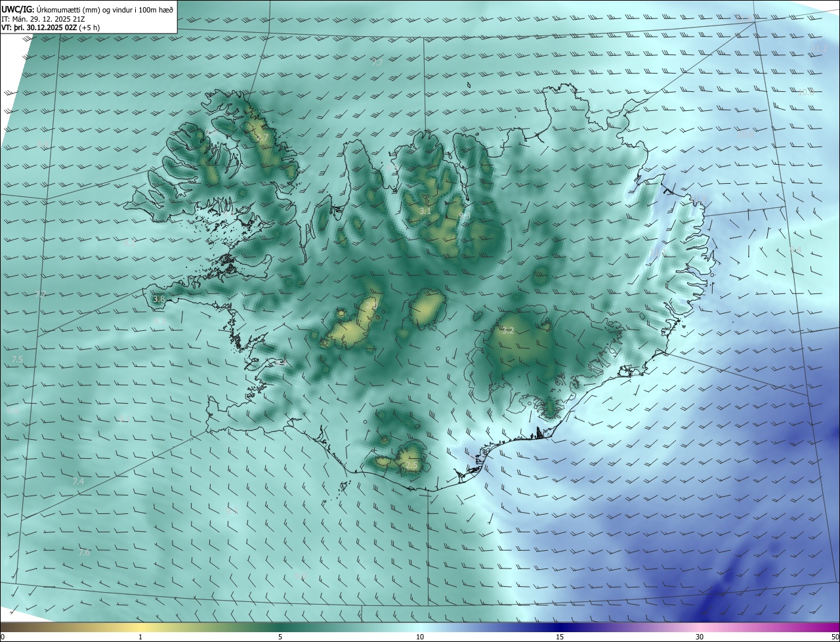
Task: Click the 5 tick on the colour scale
Action: click(x=280, y=637)
